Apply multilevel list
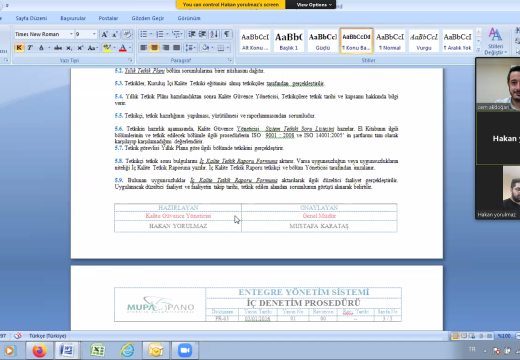 tap(176, 34)
